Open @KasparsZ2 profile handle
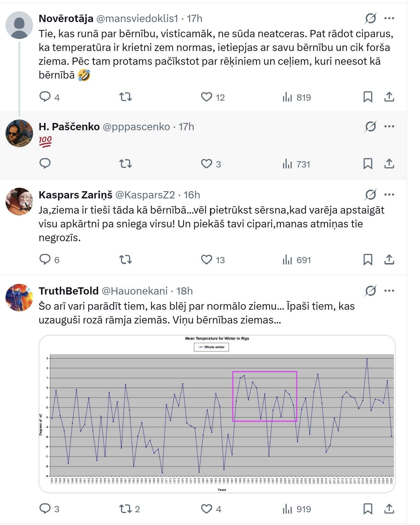Screen dimensions: 420x525 [x=145, y=195]
